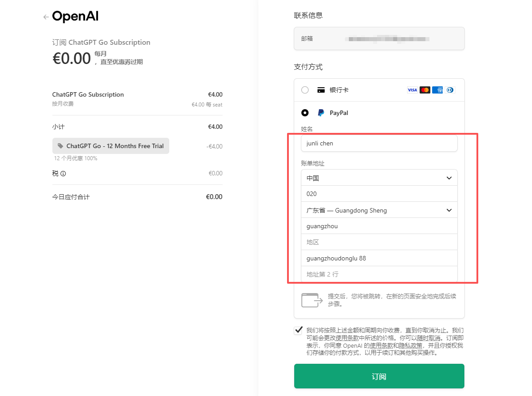Image resolution: width=532 pixels, height=396 pixels.
Task: Click the back arrow beside OpenAI logo
Action: tap(46, 17)
